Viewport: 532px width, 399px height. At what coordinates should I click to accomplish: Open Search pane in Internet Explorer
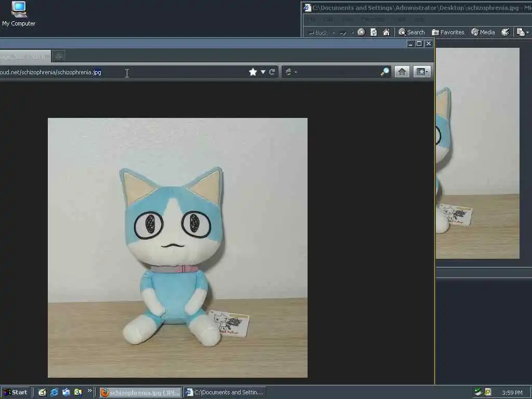coord(411,32)
